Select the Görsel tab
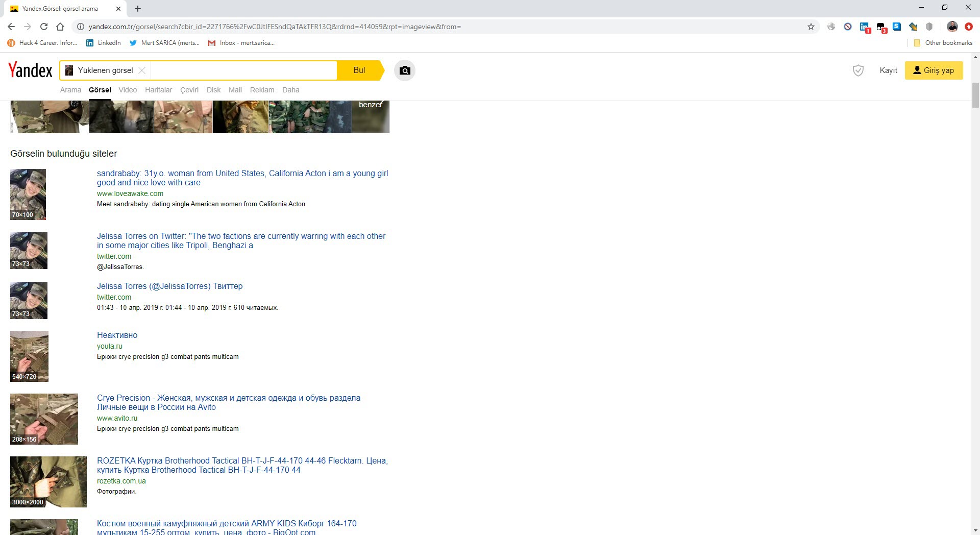The height and width of the screenshot is (535, 980). tap(100, 90)
